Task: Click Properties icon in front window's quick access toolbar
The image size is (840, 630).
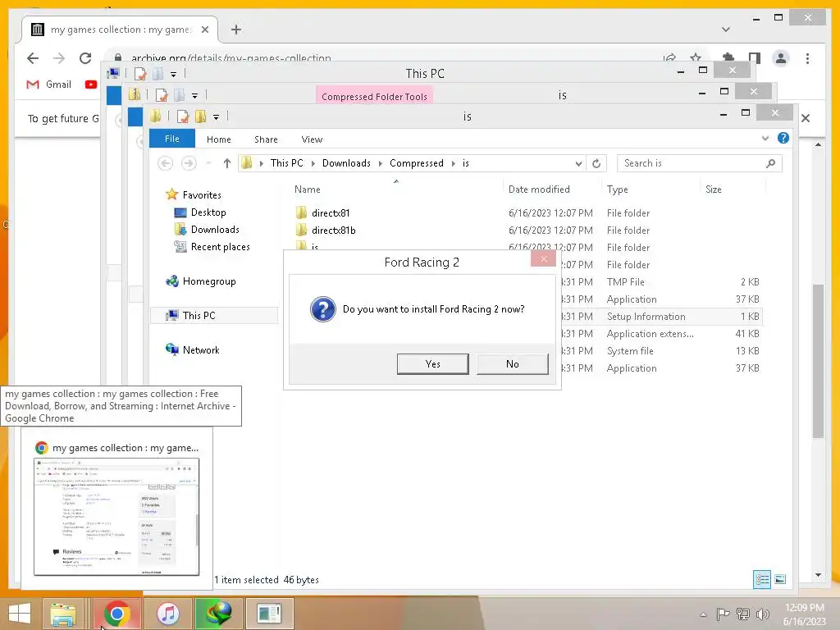Action: tap(183, 116)
